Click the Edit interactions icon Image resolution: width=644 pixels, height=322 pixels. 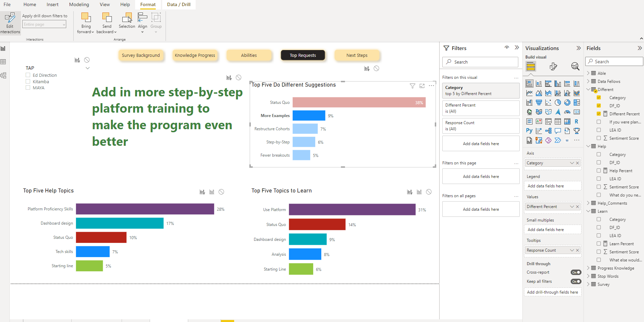(x=10, y=18)
